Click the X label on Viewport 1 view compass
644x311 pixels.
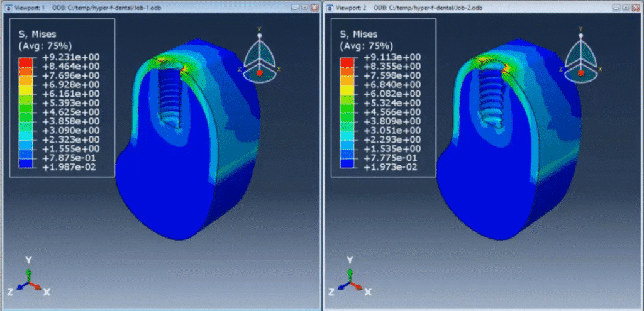[x=279, y=69]
